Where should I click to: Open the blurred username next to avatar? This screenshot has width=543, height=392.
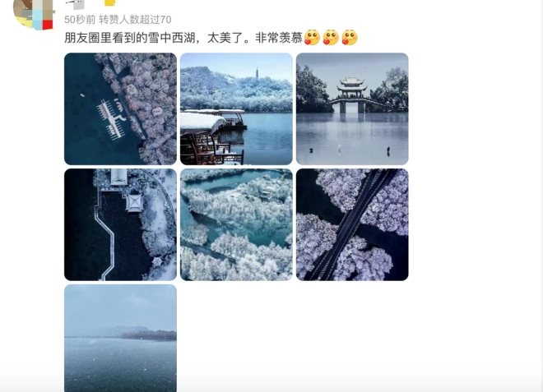pyautogui.click(x=76, y=3)
